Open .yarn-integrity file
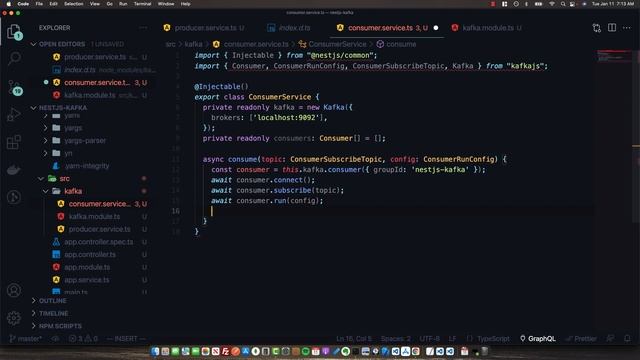The width and height of the screenshot is (640, 360). [x=87, y=166]
